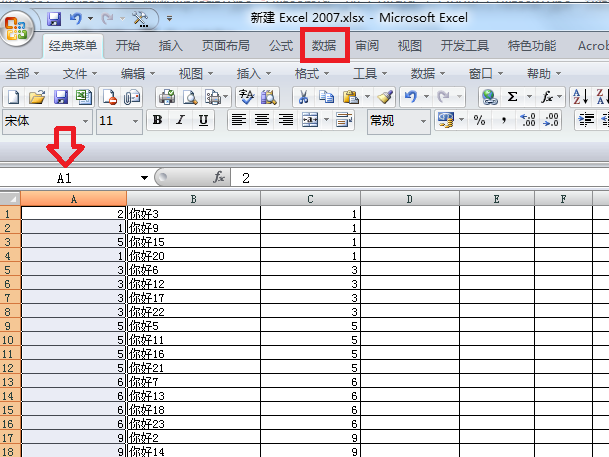Open the font name dropdown 宋体
Viewport: 609px width, 457px height.
coord(85,121)
